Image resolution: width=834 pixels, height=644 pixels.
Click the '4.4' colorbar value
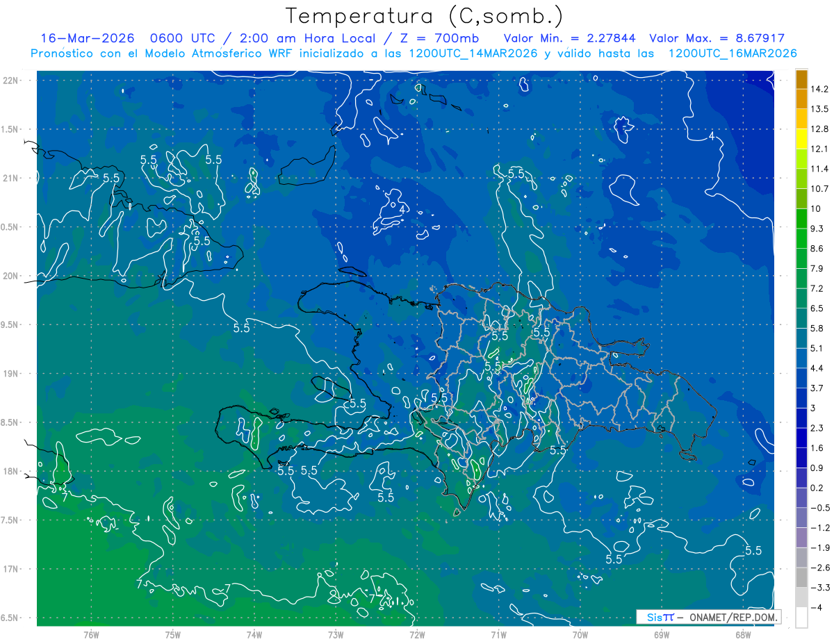[x=817, y=369]
